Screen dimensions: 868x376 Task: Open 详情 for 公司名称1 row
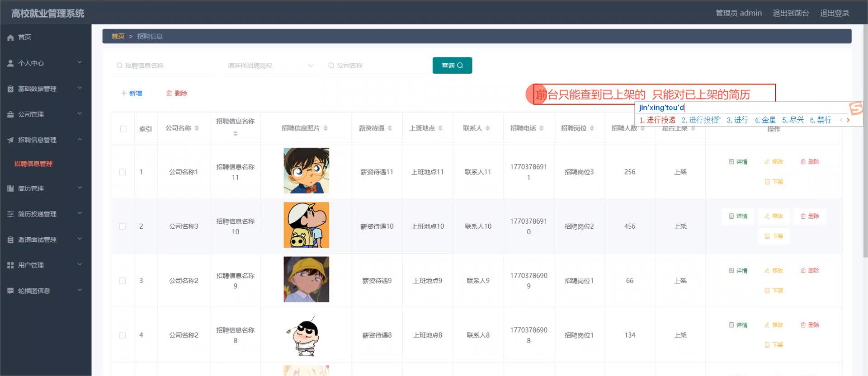pyautogui.click(x=738, y=162)
